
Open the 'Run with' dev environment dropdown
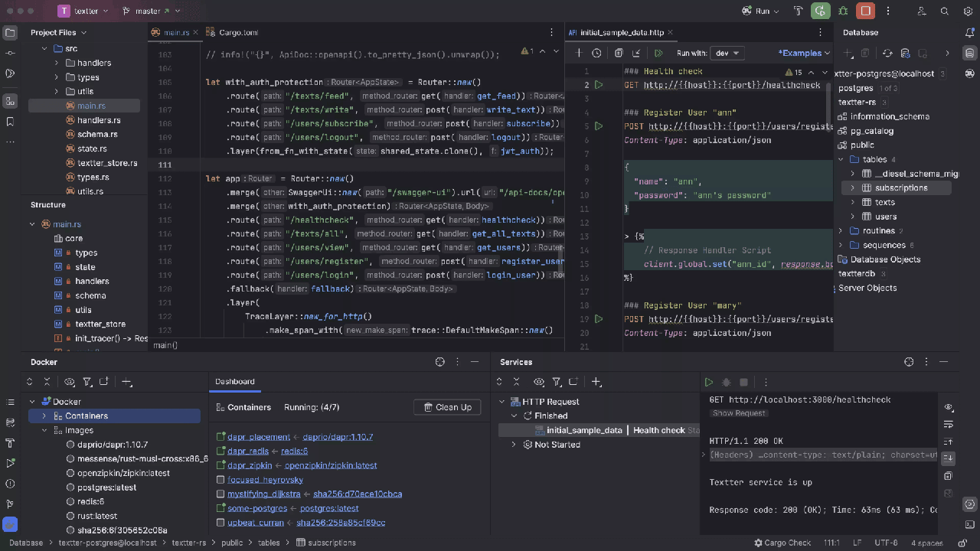727,53
